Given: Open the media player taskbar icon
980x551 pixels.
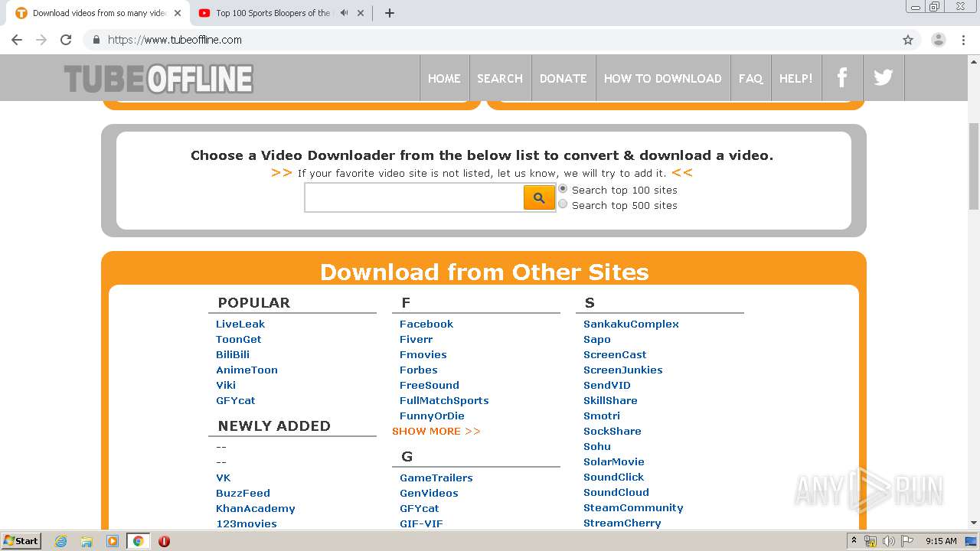Looking at the screenshot, I should [x=113, y=541].
